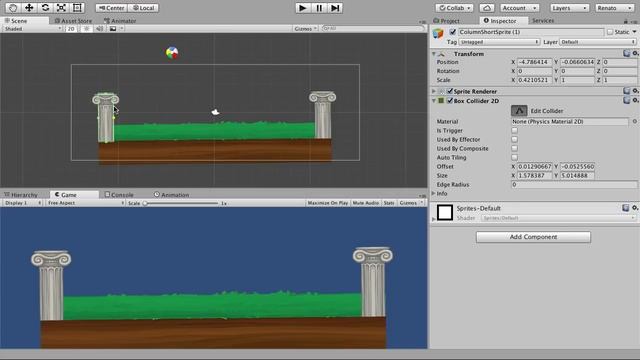
Task: Toggle the Local handle rotation button
Action: [x=143, y=8]
